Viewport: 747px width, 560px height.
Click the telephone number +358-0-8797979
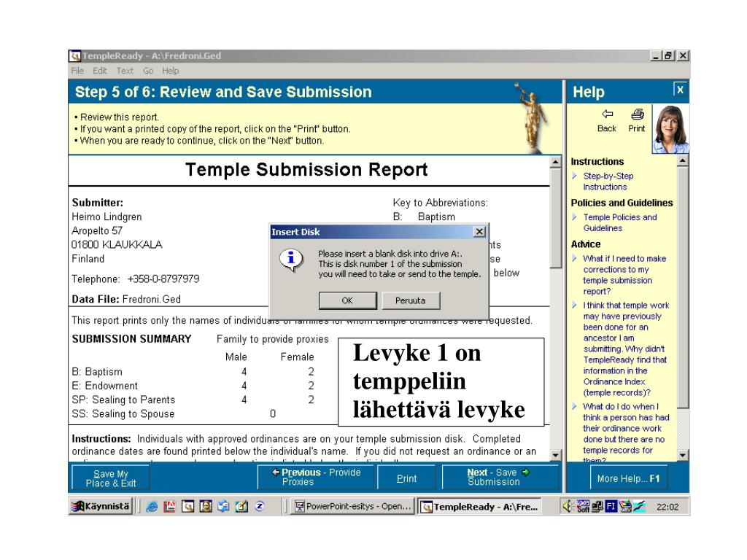pyautogui.click(x=163, y=279)
